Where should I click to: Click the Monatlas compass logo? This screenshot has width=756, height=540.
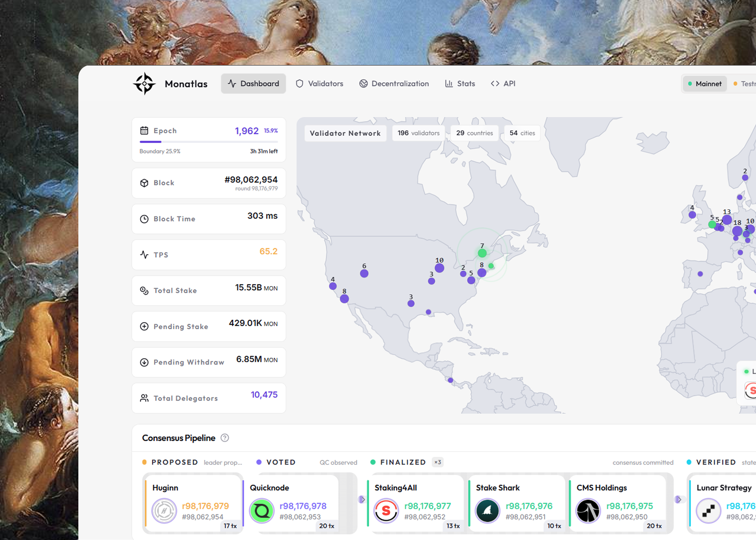click(144, 84)
